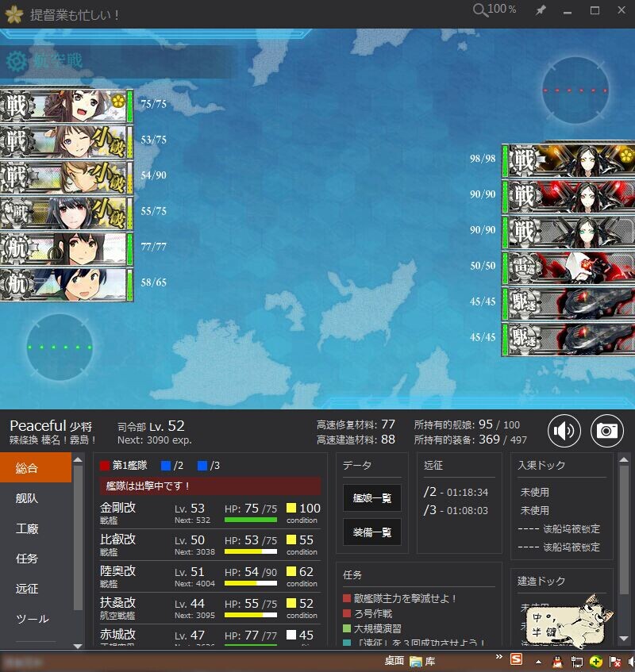The height and width of the screenshot is (672, 635).
Task: Mute sound with the speaker icon
Action: tap(564, 431)
